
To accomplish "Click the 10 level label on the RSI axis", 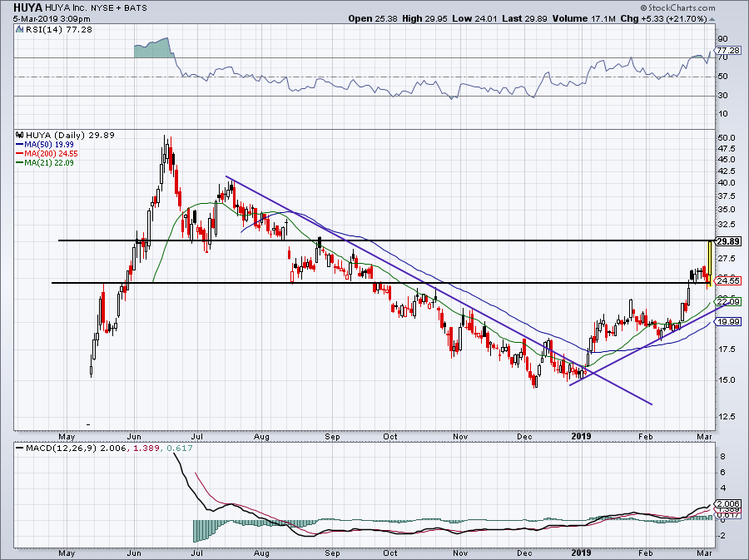I will point(722,114).
